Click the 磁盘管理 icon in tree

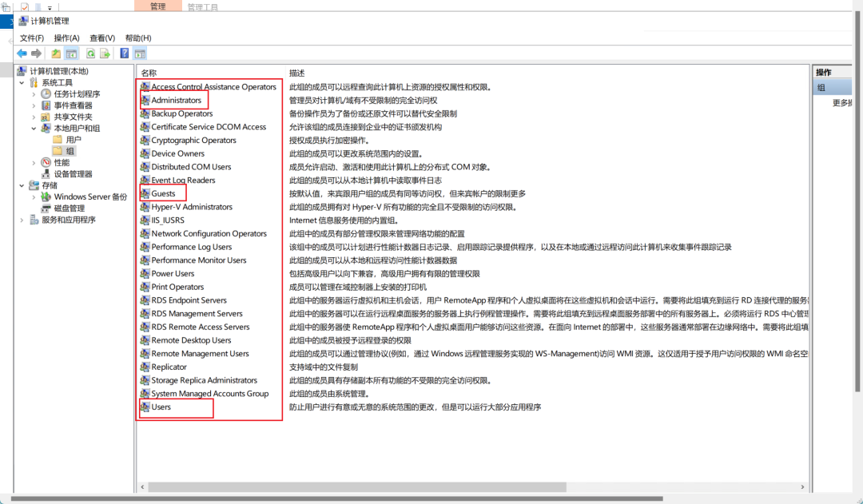46,208
